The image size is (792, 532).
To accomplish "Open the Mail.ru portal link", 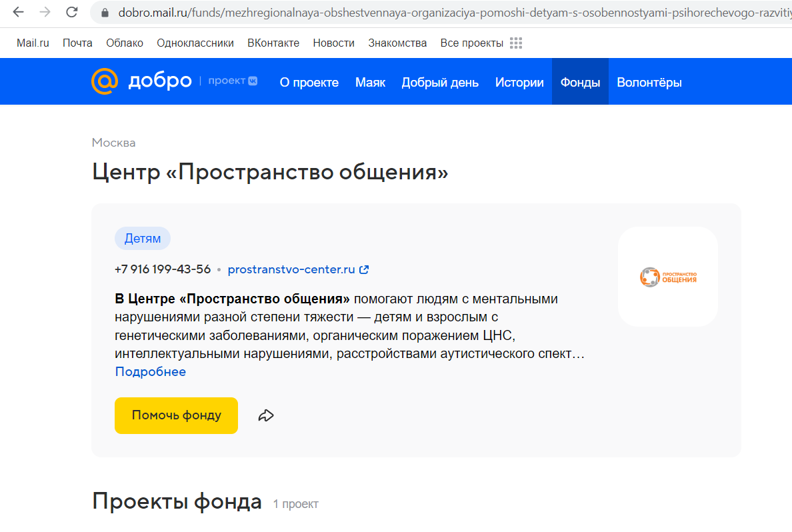I will 33,43.
